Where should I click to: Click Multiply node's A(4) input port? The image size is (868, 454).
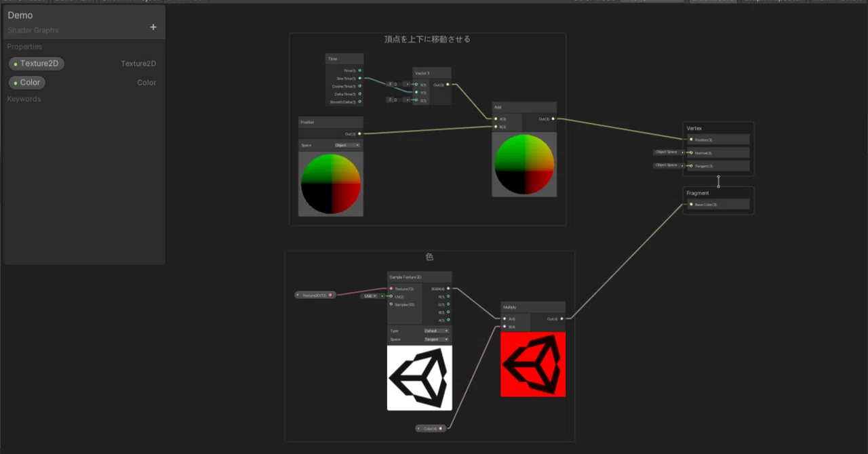pyautogui.click(x=505, y=318)
